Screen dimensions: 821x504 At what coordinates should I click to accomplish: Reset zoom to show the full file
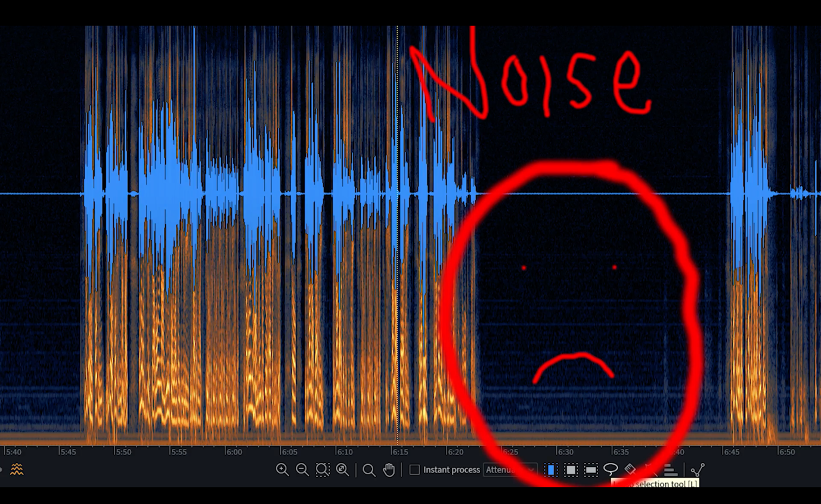click(342, 470)
